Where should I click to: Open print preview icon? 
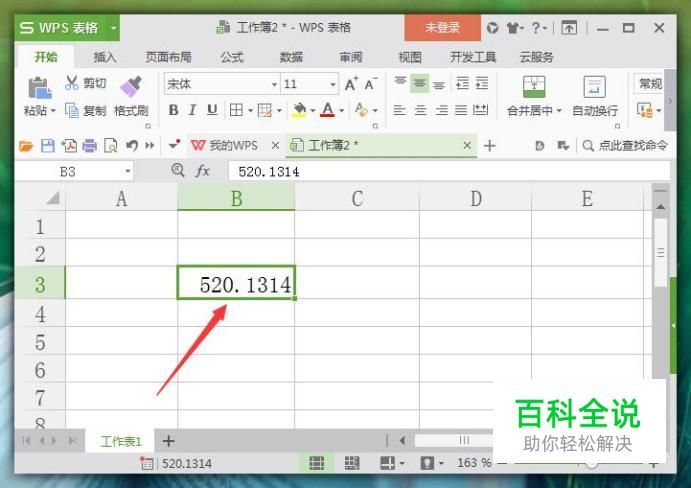coord(110,145)
